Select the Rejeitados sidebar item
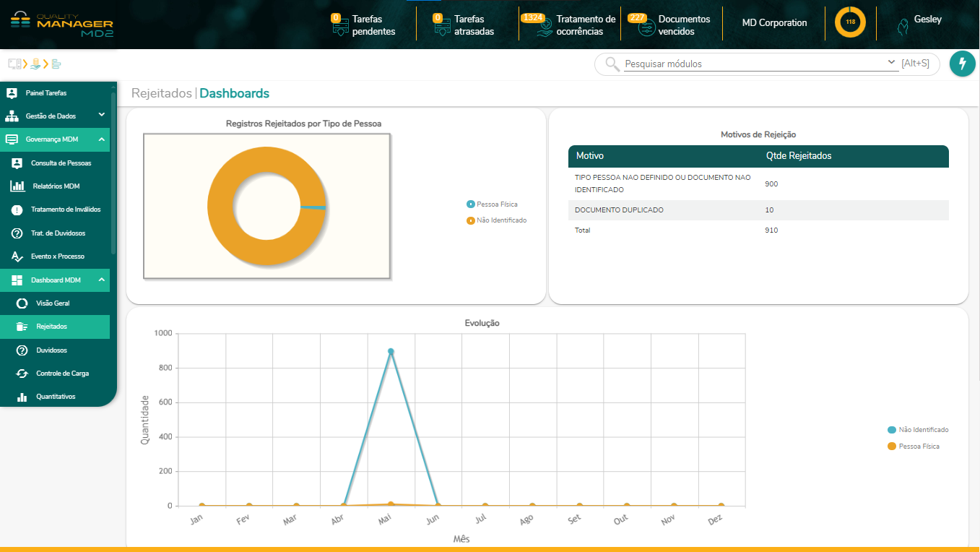This screenshot has height=552, width=980. pos(55,327)
